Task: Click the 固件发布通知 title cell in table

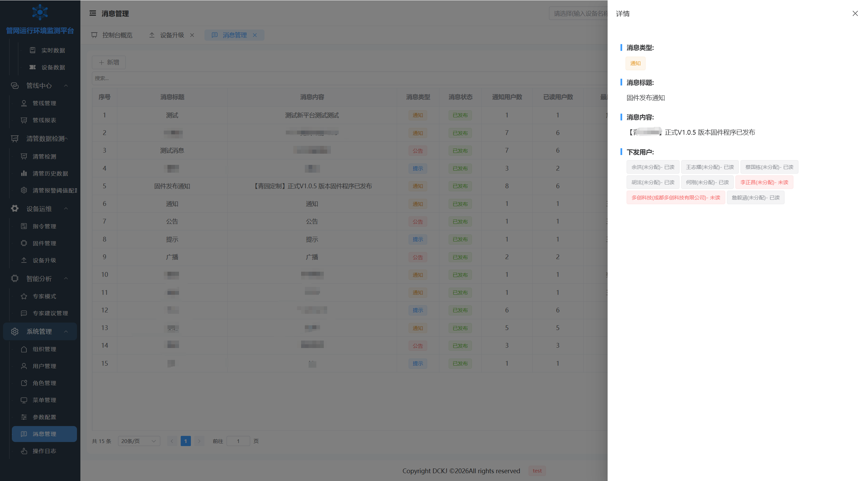Action: 172,186
